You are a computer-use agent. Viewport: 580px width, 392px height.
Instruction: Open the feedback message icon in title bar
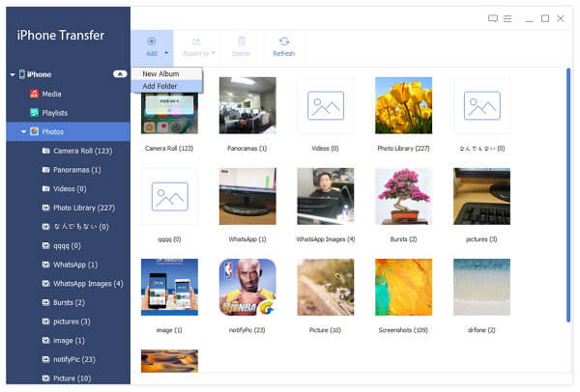[x=493, y=18]
